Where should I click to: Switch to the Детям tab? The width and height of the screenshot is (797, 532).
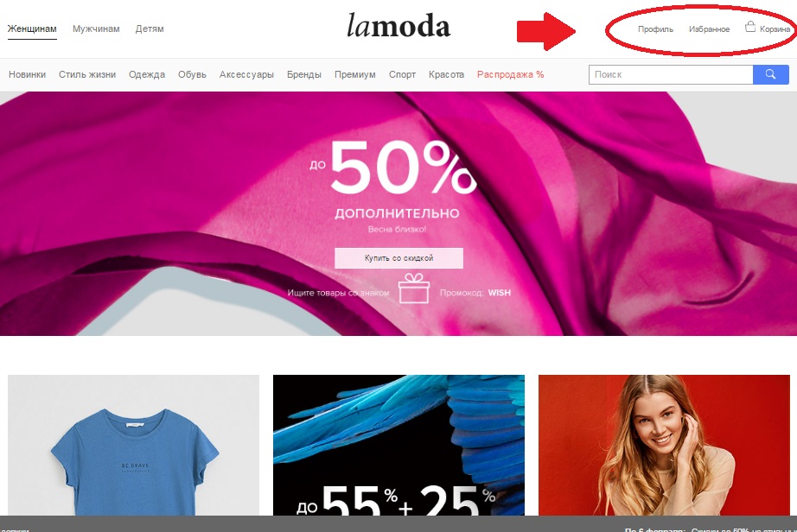[x=150, y=29]
